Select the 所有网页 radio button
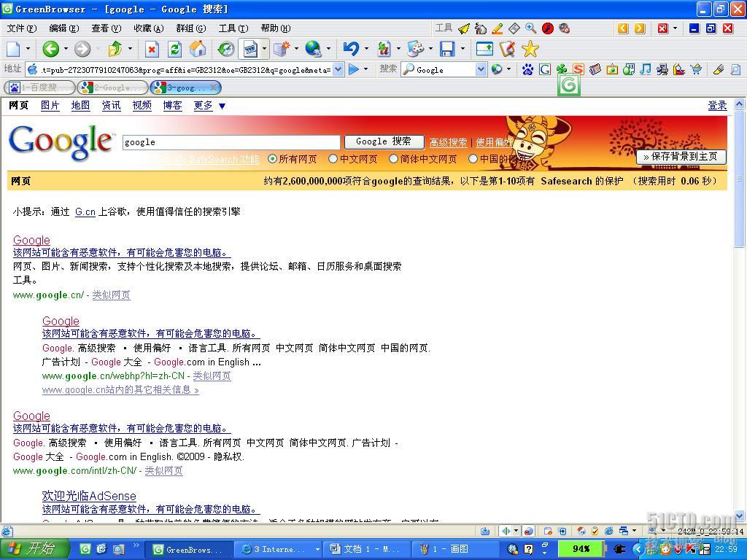 (272, 158)
